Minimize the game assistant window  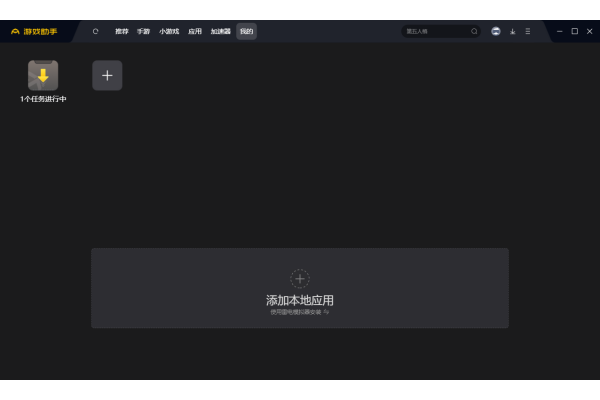click(560, 31)
